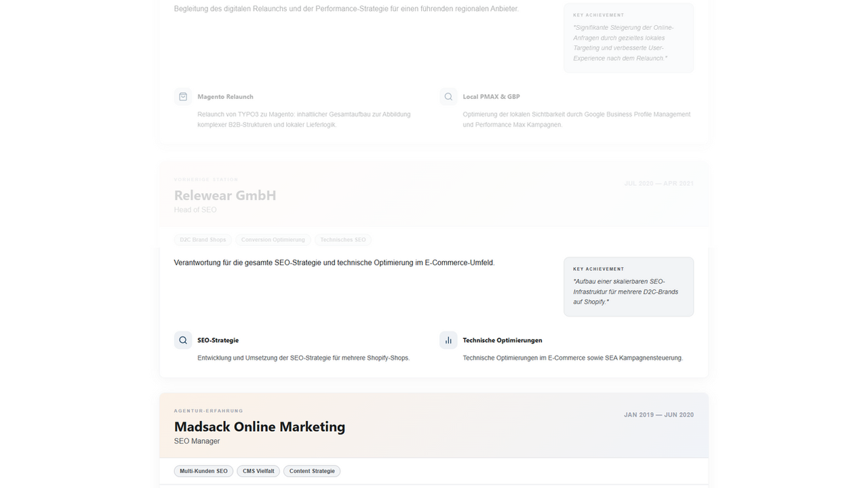Click the Head of SEO job title

click(195, 210)
